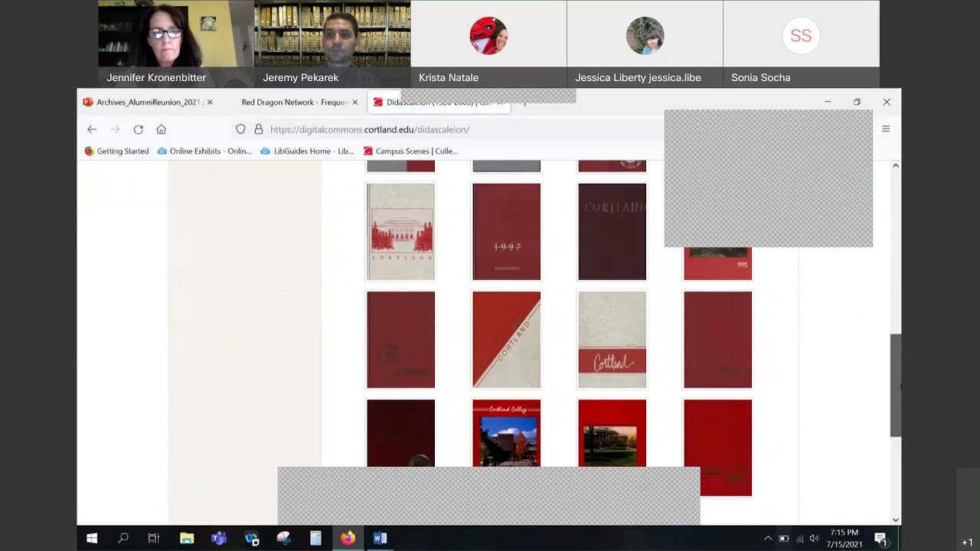The height and width of the screenshot is (551, 980).
Task: Open the 1997 red yearbook cover
Action: [x=506, y=232]
